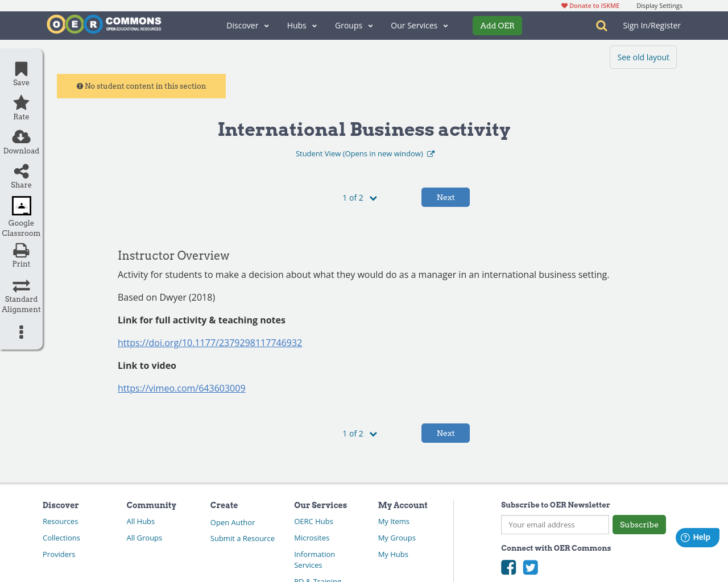The height and width of the screenshot is (582, 728).
Task: Open the Hubs dropdown menu
Action: pos(301,25)
